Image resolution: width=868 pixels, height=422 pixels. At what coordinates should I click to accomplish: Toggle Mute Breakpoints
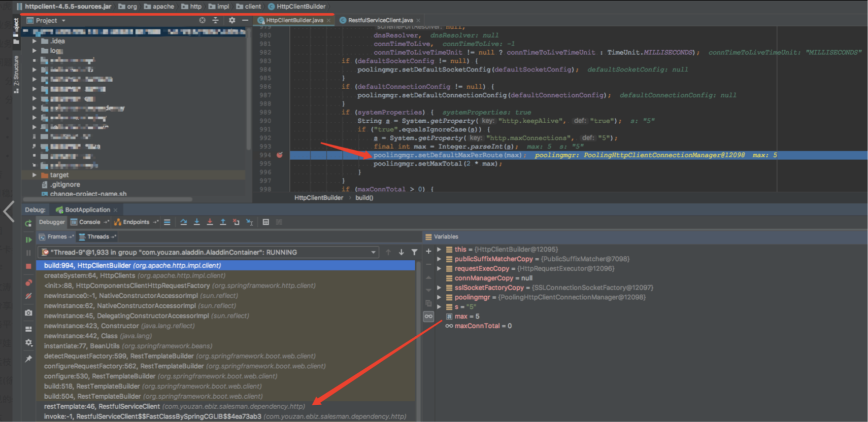click(x=28, y=296)
